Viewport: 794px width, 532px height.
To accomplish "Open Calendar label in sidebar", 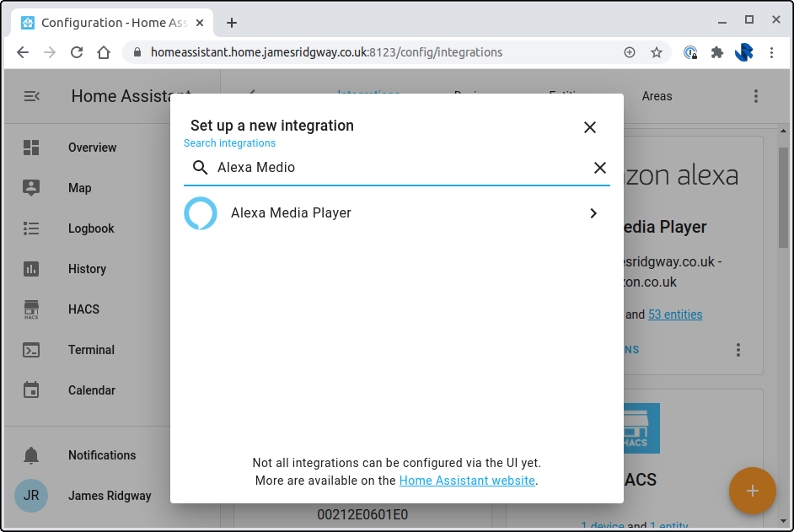I will point(92,390).
